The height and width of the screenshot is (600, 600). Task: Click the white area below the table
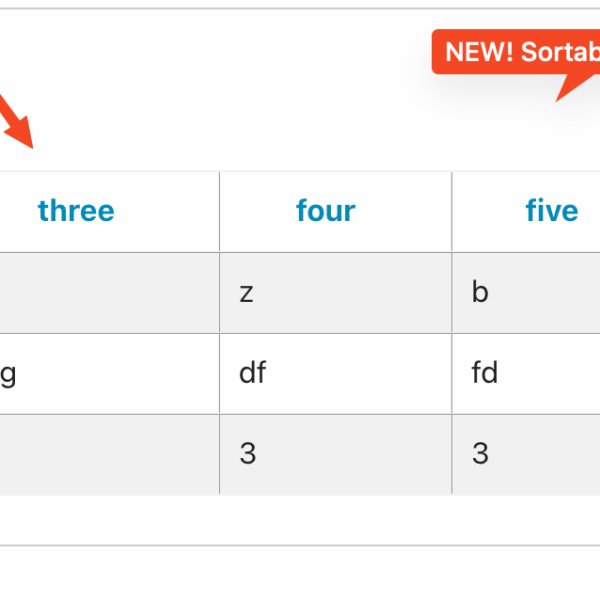(300, 520)
